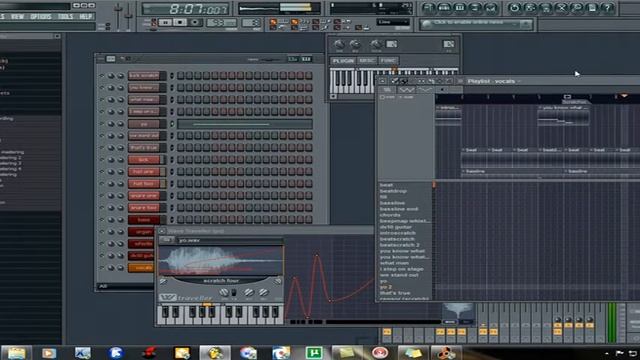Toggle the mute LED for the snare one channel

(x=102, y=196)
